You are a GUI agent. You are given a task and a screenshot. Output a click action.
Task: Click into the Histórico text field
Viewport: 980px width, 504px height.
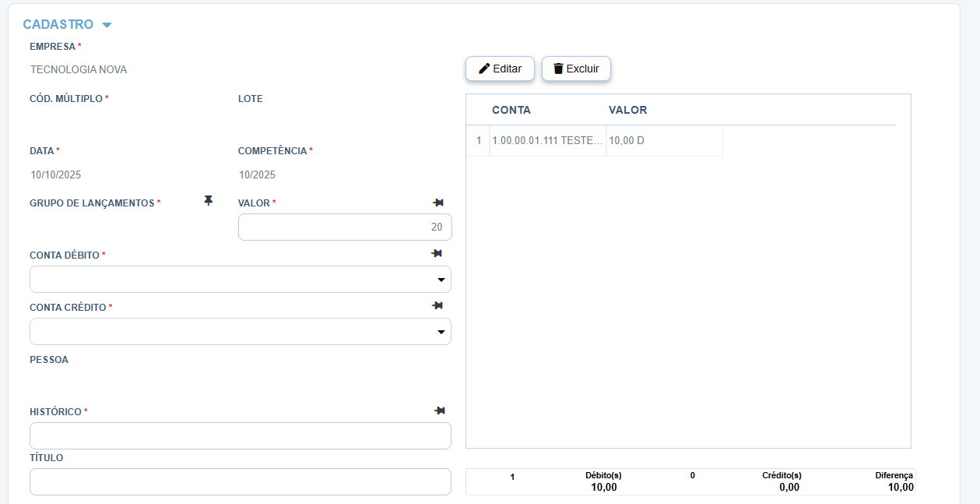pos(240,436)
